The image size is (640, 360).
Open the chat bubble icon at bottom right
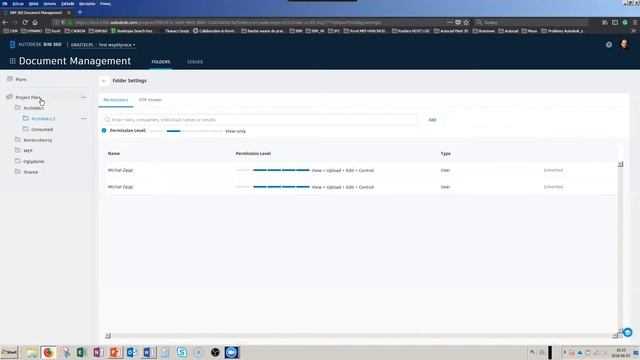[x=628, y=332]
